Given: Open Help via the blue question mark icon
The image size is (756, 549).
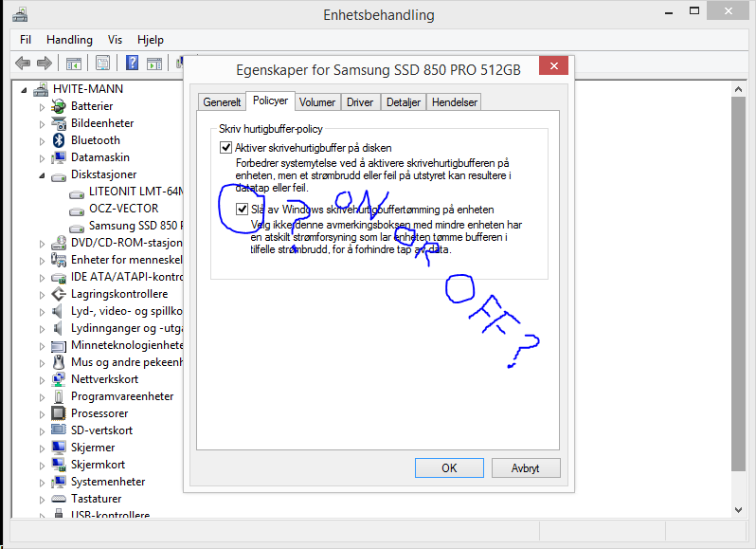Looking at the screenshot, I should coord(132,63).
